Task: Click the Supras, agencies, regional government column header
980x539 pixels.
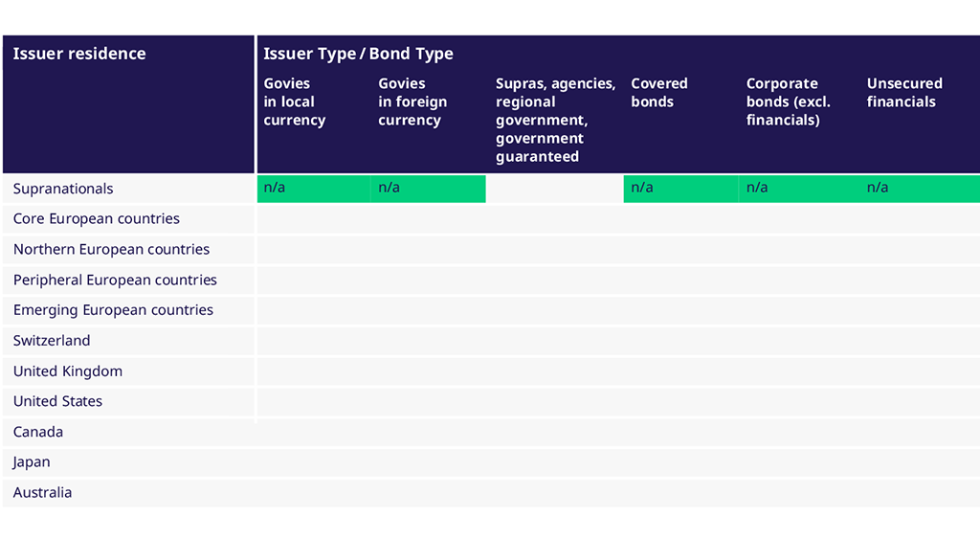Action: 555,120
